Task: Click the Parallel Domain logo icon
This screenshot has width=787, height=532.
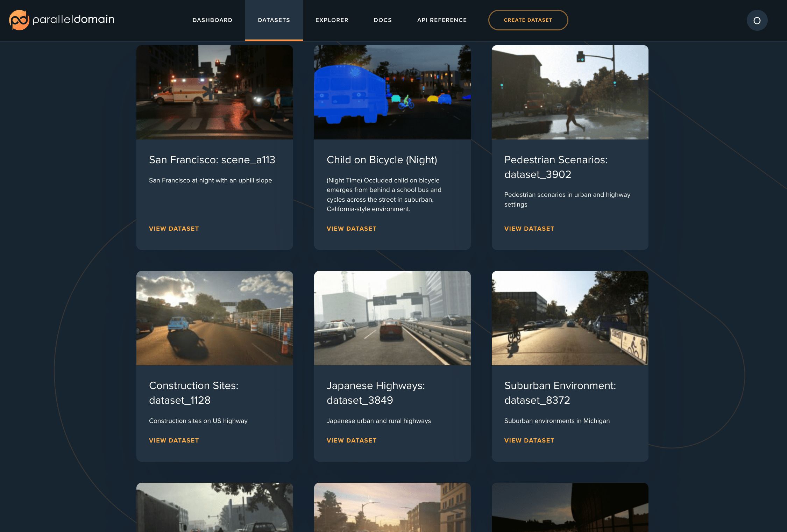Action: 19,20
